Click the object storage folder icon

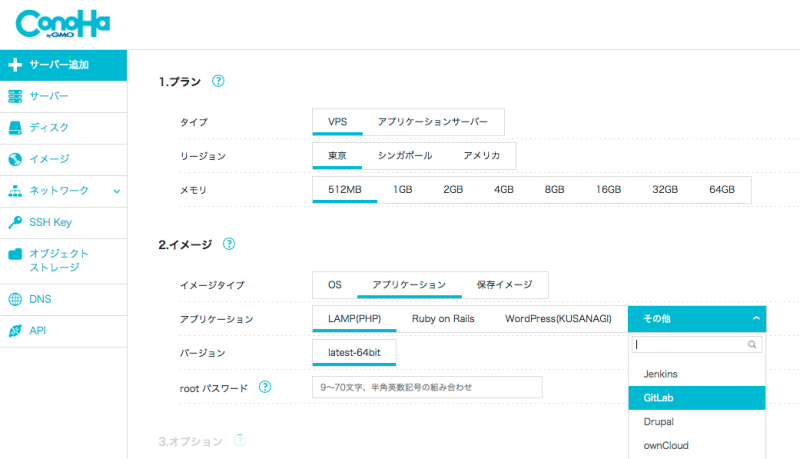(x=15, y=254)
